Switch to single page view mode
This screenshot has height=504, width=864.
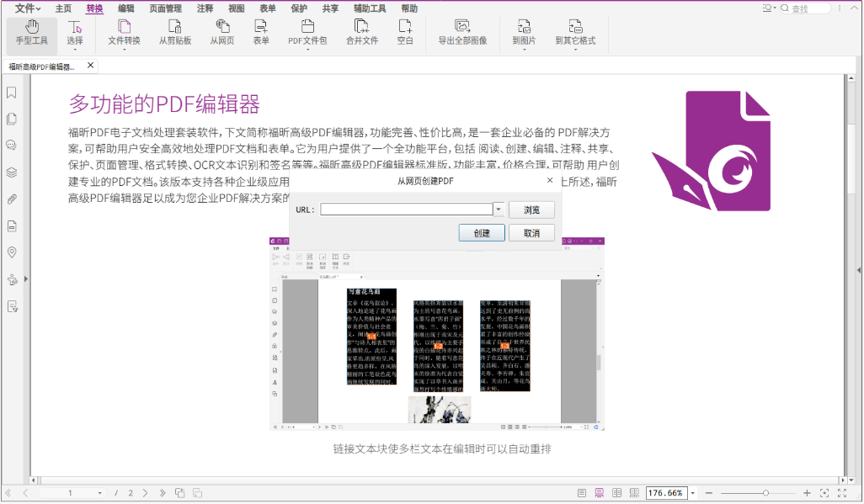pyautogui.click(x=582, y=493)
